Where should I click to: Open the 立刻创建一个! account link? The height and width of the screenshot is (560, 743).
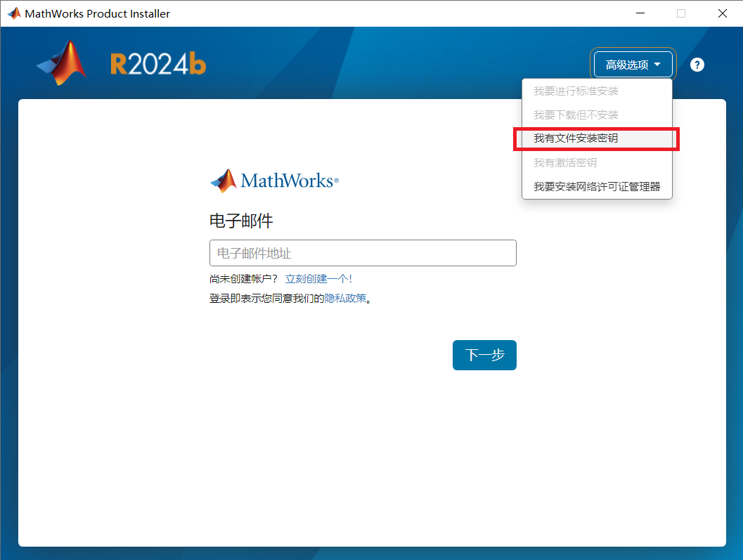pyautogui.click(x=318, y=278)
